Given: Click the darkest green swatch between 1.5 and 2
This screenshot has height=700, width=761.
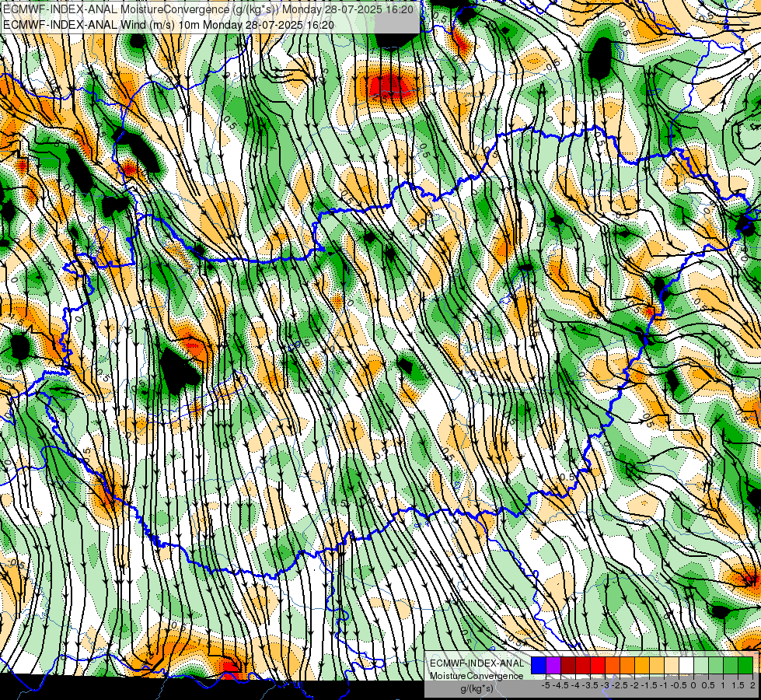Looking at the screenshot, I should [745, 666].
